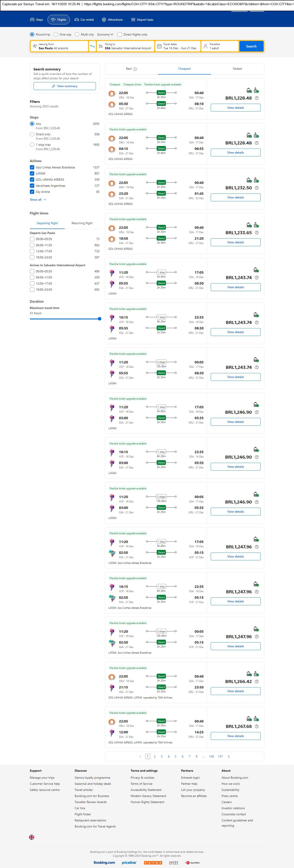Uncheck the LATAM airline filter

32,173
